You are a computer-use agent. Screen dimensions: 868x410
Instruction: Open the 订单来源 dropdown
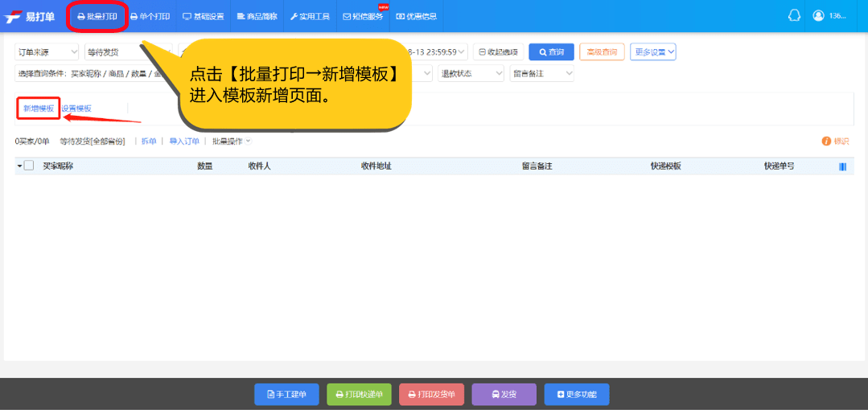(x=47, y=52)
